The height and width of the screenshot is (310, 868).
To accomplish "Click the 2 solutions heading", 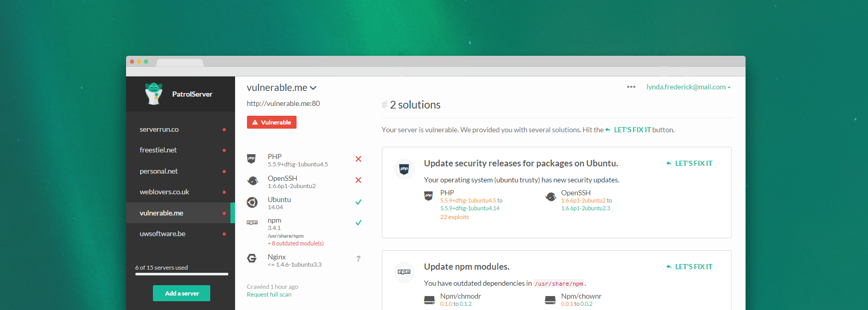I will tap(415, 105).
